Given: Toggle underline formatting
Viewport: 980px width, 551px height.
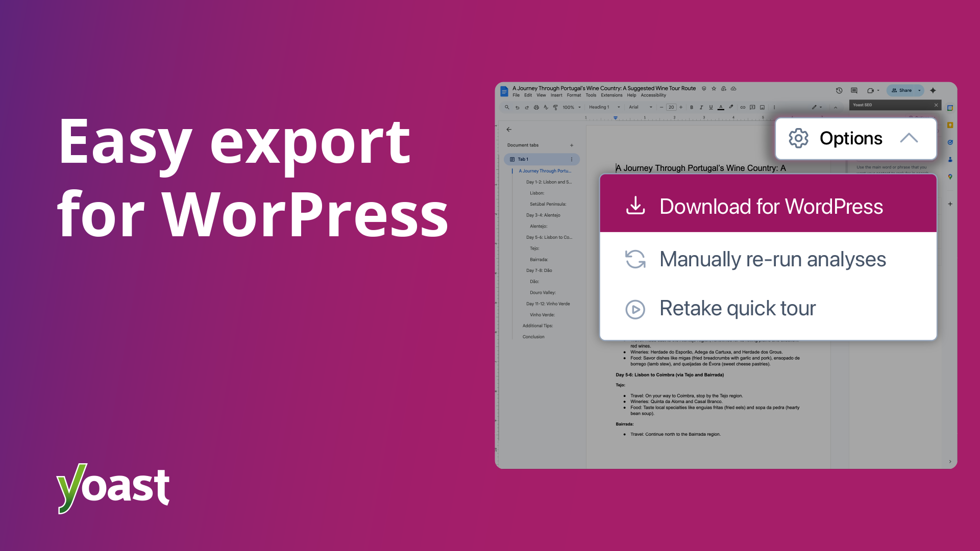Looking at the screenshot, I should pos(710,107).
